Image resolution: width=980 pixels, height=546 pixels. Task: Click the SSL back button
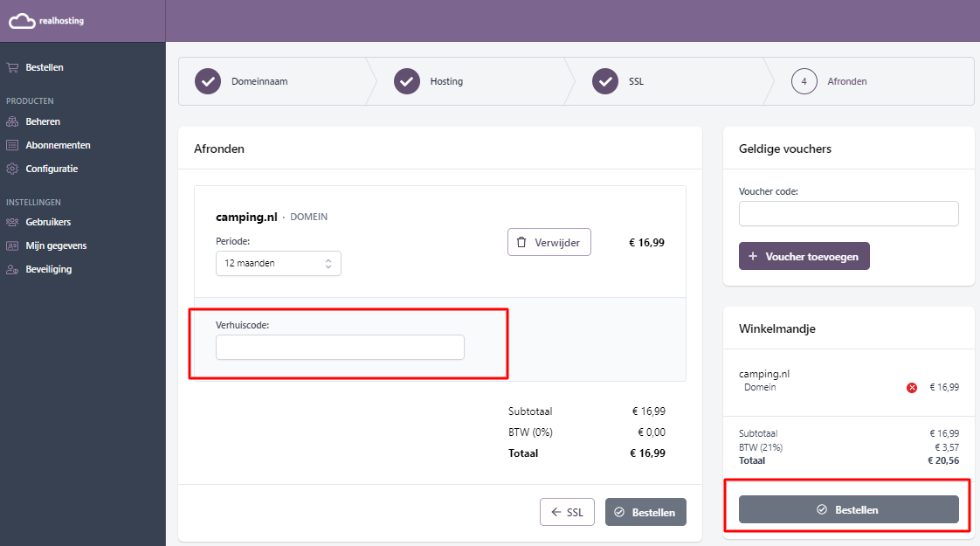click(x=567, y=512)
